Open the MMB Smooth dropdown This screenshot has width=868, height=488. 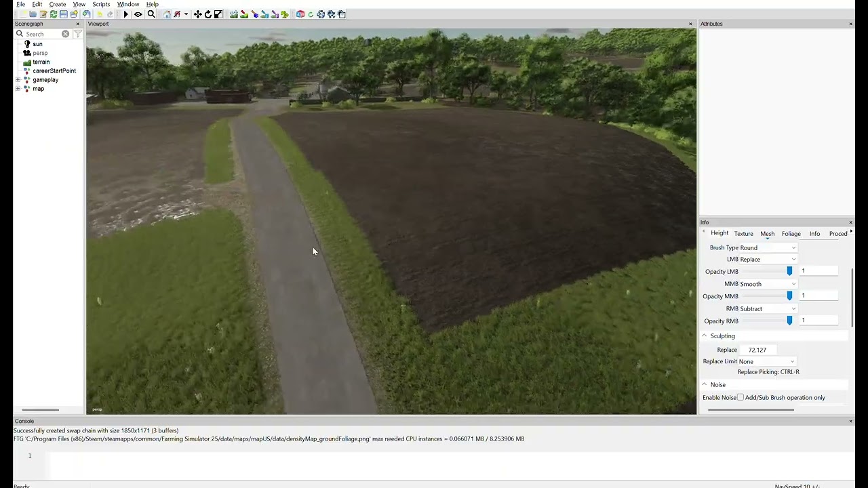point(768,284)
